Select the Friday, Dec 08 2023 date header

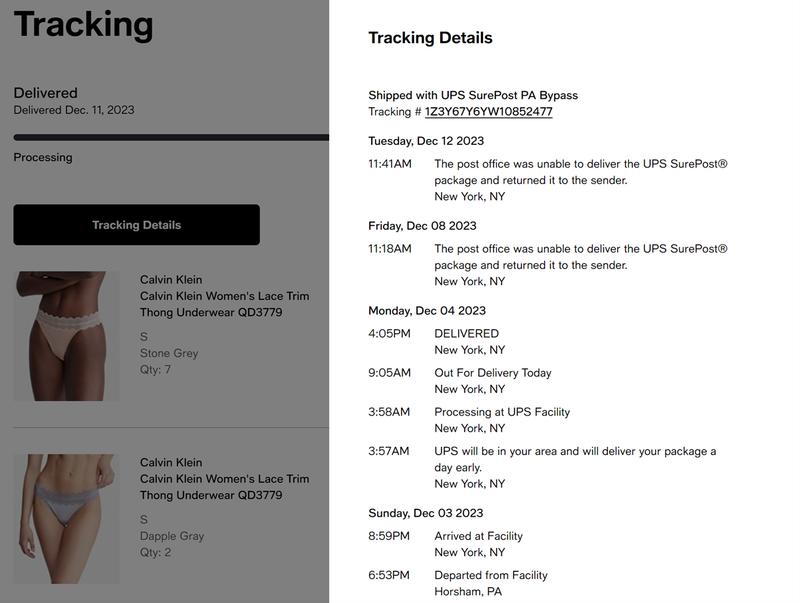click(x=422, y=225)
